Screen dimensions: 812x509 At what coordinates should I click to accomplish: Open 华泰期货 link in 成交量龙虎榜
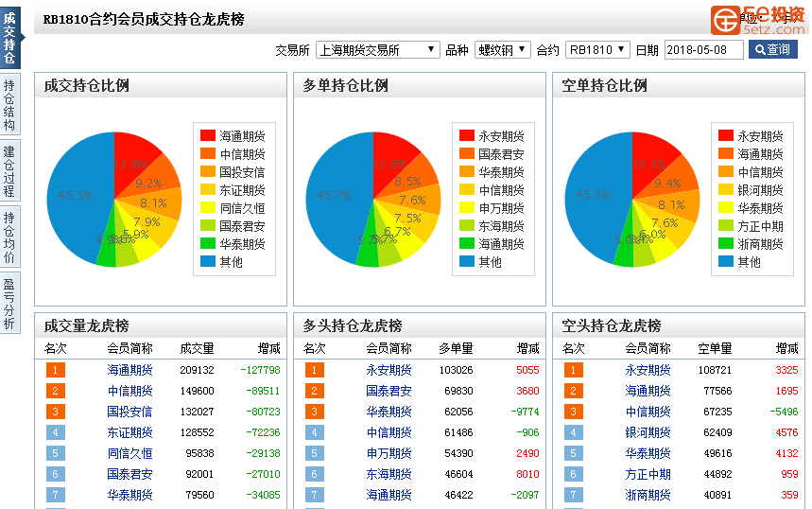pos(130,495)
